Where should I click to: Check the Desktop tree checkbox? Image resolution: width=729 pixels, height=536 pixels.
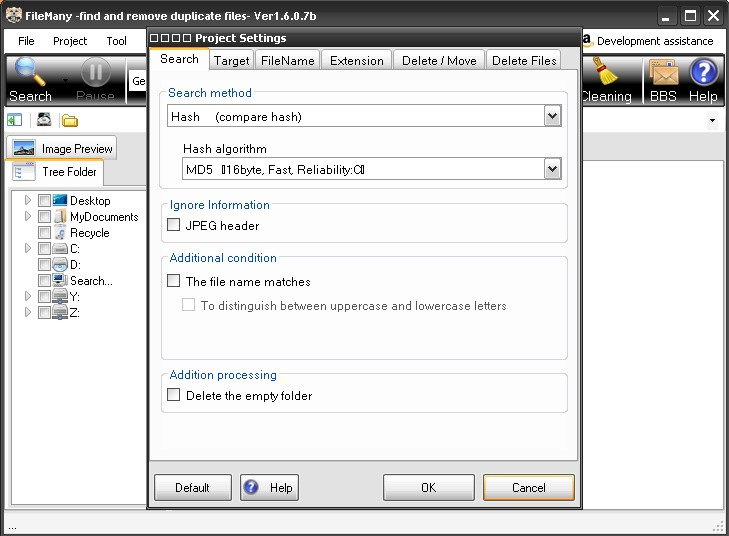point(44,200)
